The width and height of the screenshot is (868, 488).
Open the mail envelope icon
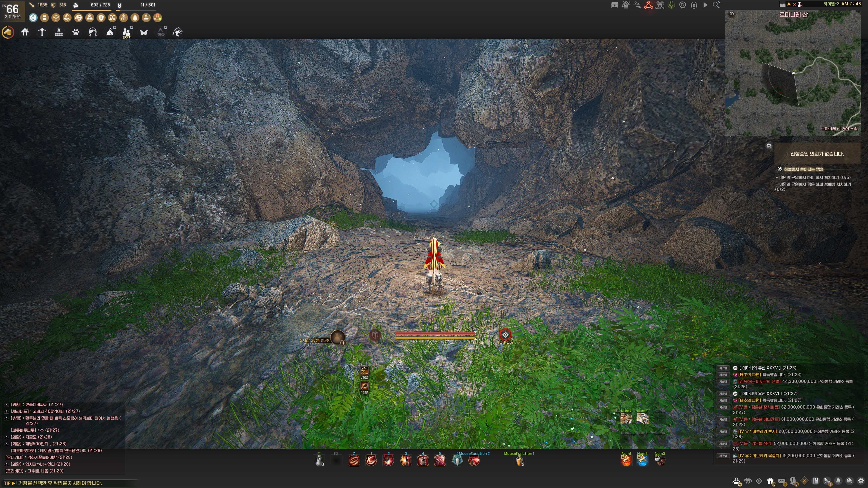coord(782,481)
